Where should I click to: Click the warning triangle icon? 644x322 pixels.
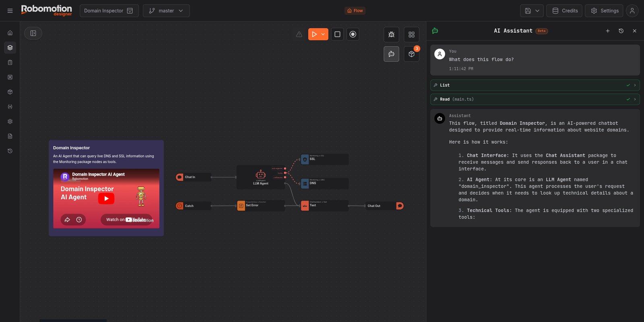pos(299,35)
